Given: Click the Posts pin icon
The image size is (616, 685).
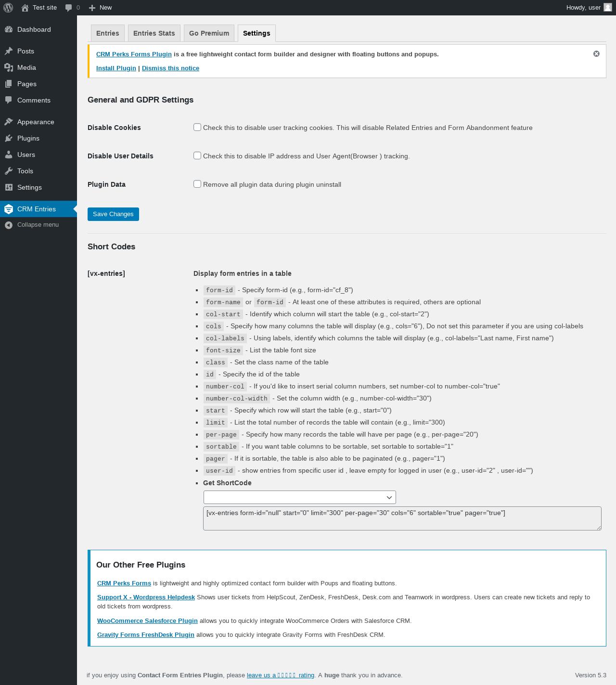Looking at the screenshot, I should pyautogui.click(x=9, y=51).
